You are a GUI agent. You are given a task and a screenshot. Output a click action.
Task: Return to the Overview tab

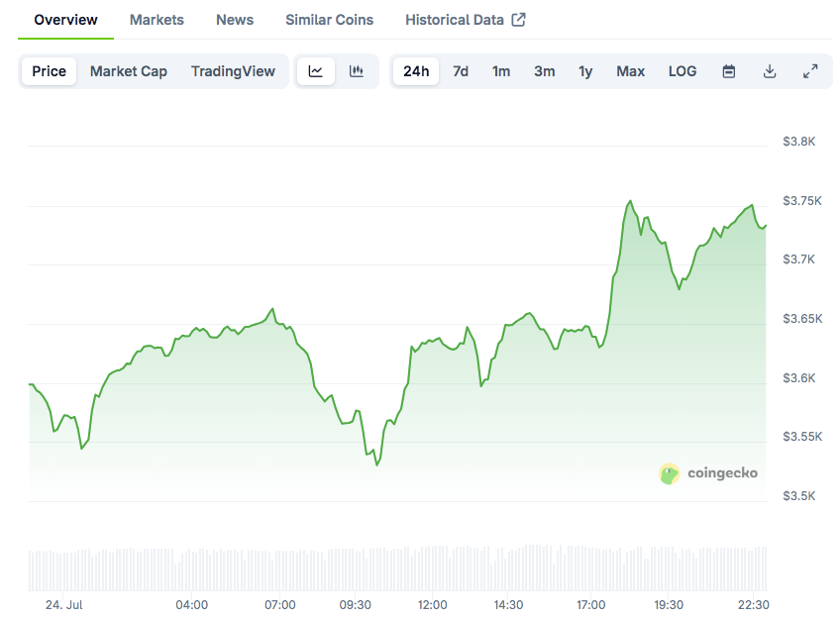(x=65, y=19)
